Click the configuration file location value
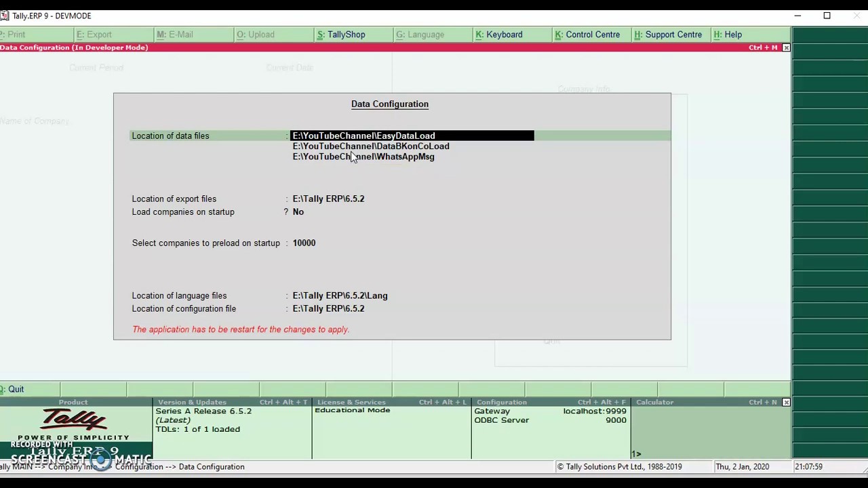 pyautogui.click(x=328, y=308)
